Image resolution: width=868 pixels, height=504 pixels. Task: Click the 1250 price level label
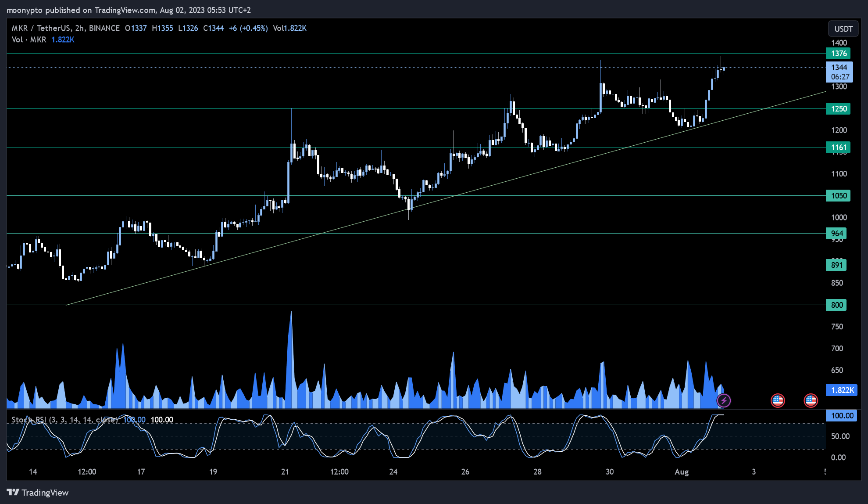pos(838,109)
